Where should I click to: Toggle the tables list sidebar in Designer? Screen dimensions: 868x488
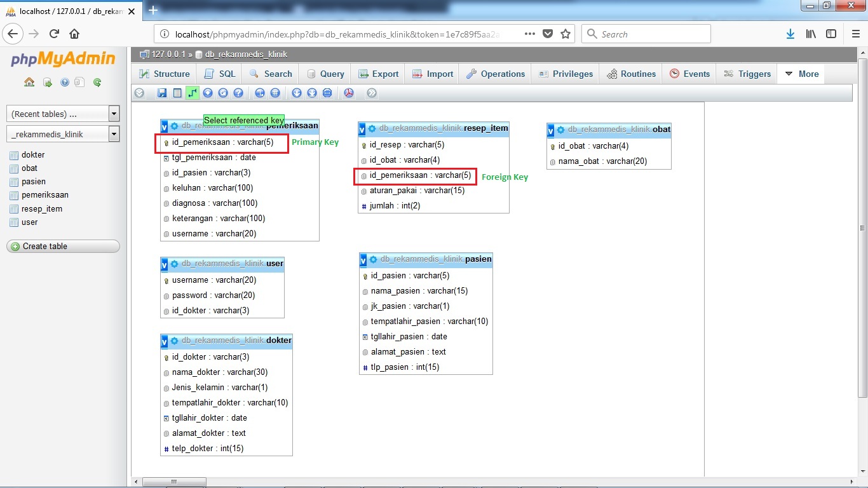(x=177, y=93)
